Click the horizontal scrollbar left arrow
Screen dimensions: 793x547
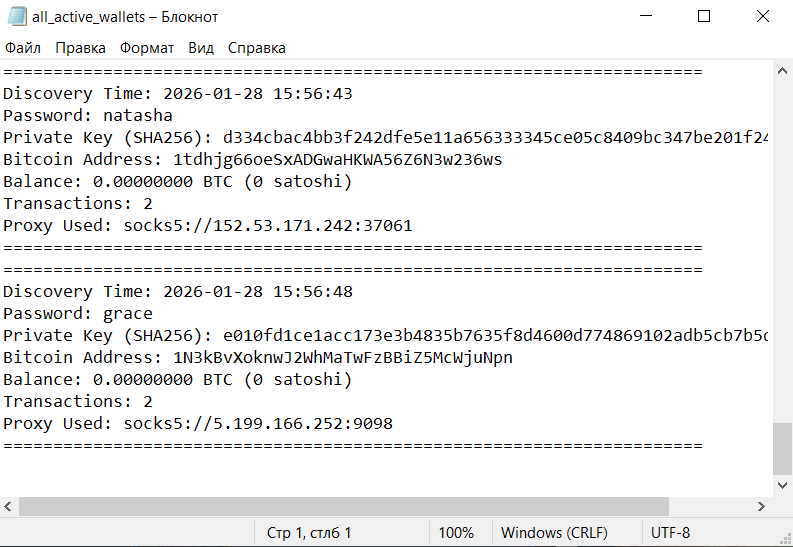(9, 507)
